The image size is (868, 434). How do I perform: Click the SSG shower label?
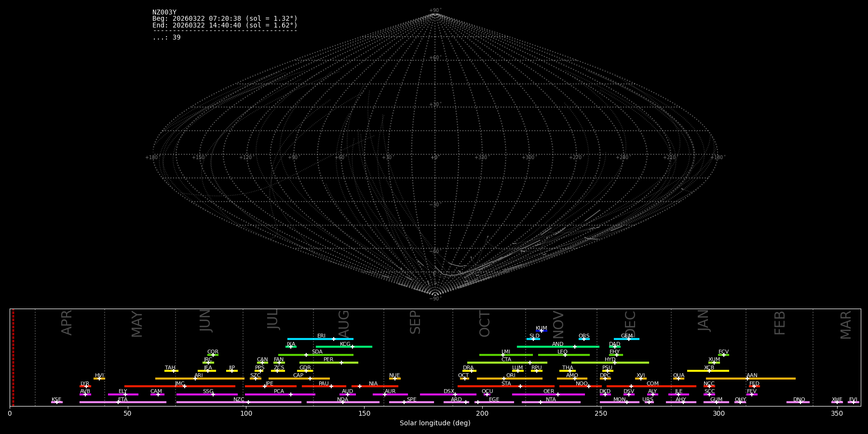(208, 392)
